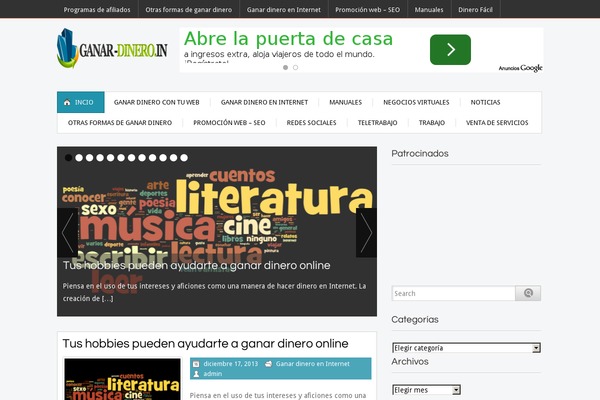Image resolution: width=600 pixels, height=400 pixels.
Task: Click the calendar icon by diciembre 17
Action: pyautogui.click(x=196, y=364)
